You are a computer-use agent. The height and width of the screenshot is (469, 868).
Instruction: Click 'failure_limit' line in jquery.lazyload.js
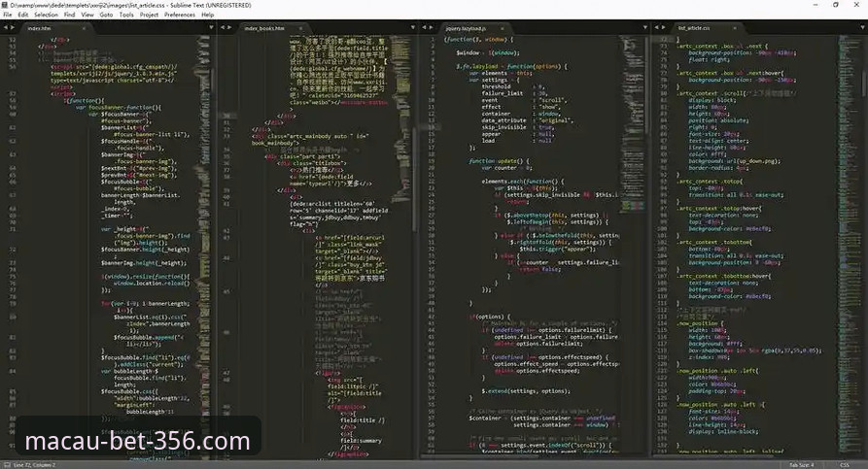coord(514,93)
